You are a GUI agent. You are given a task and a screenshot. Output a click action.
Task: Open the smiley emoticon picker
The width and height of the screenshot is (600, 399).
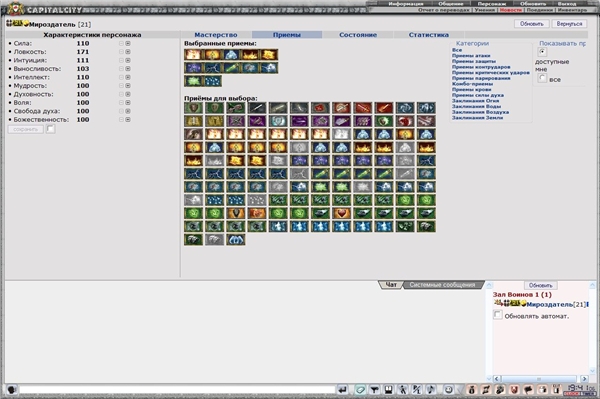pyautogui.click(x=448, y=390)
